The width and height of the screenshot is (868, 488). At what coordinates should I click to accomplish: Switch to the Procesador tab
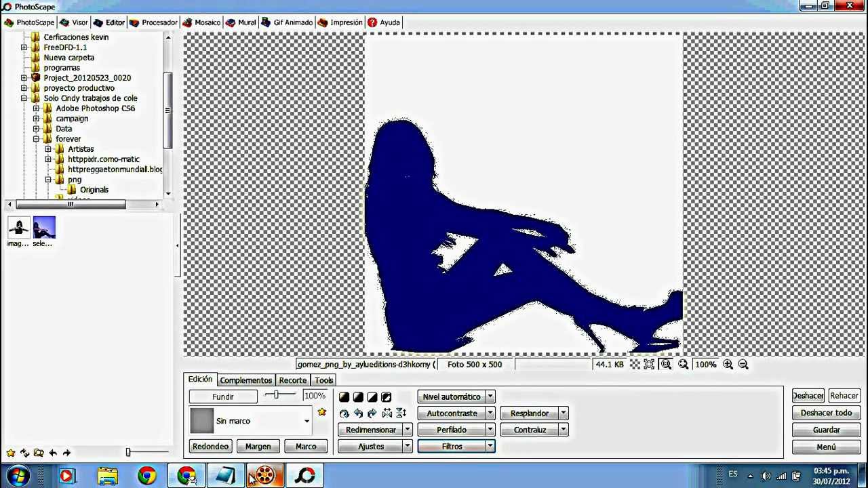click(x=153, y=22)
